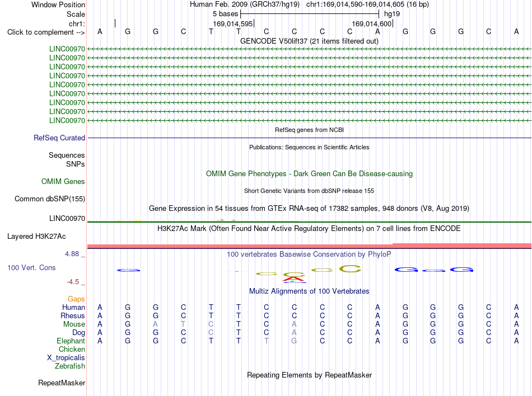Select the 'Dog' alignment row label

tap(79, 333)
